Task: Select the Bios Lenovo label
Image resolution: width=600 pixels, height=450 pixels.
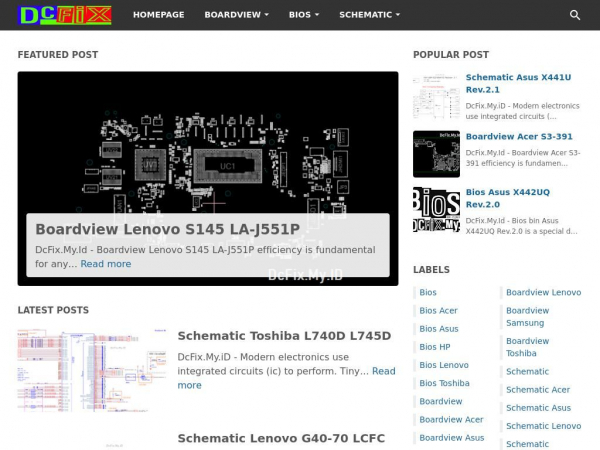Action: pos(444,365)
